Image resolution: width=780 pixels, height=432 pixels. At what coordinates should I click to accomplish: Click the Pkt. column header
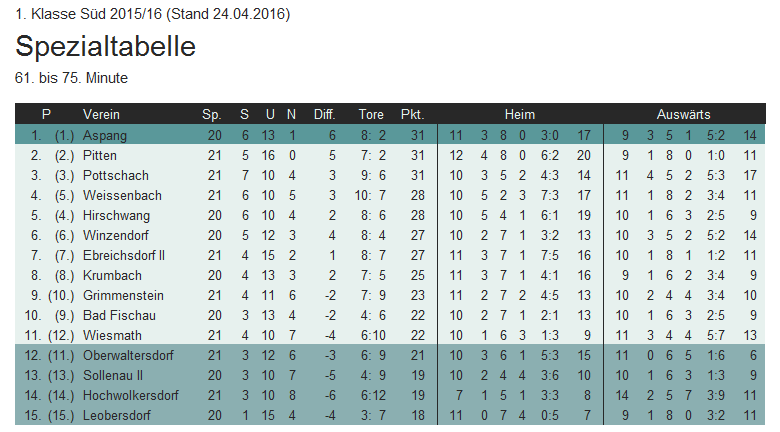pos(412,114)
